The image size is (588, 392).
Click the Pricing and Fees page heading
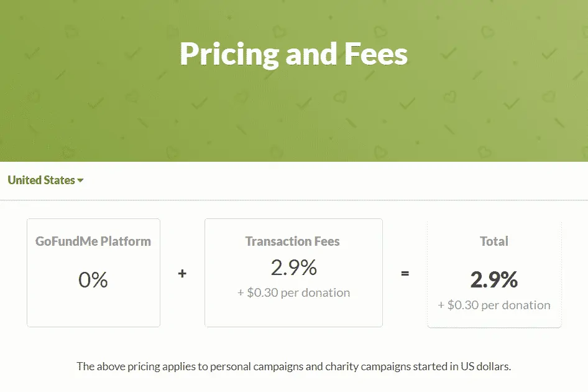293,54
